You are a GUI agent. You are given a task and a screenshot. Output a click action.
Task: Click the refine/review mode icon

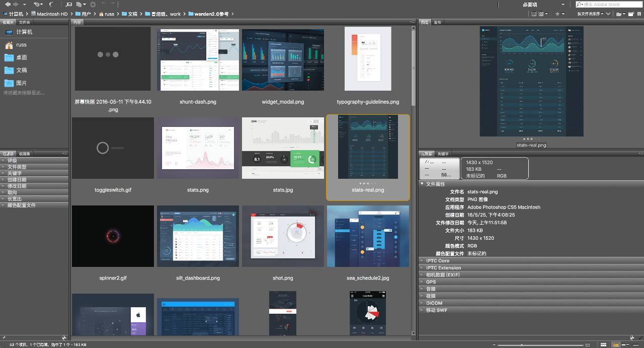[80, 5]
